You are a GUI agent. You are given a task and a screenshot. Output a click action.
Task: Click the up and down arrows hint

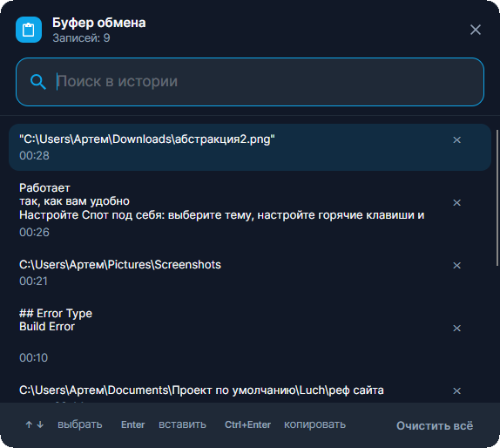(x=35, y=424)
